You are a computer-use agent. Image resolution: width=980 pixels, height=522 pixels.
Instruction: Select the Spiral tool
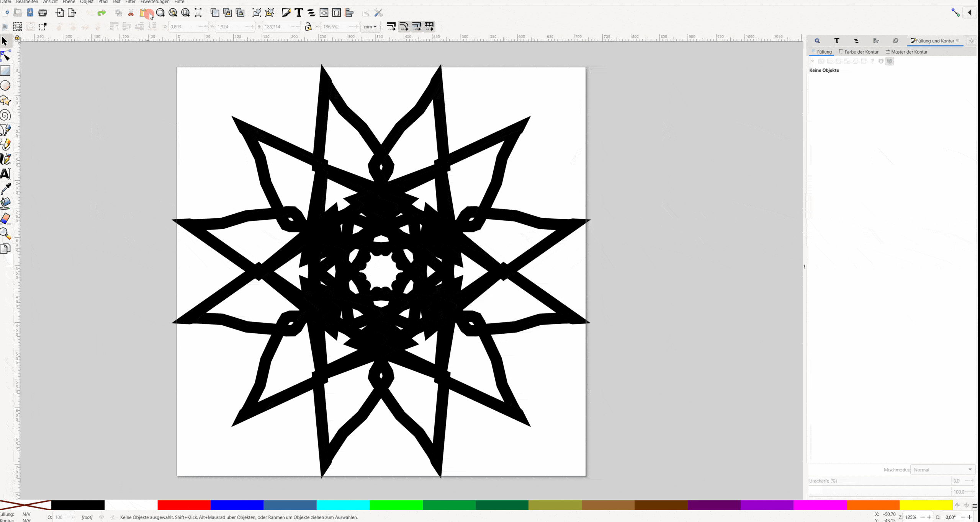point(5,115)
